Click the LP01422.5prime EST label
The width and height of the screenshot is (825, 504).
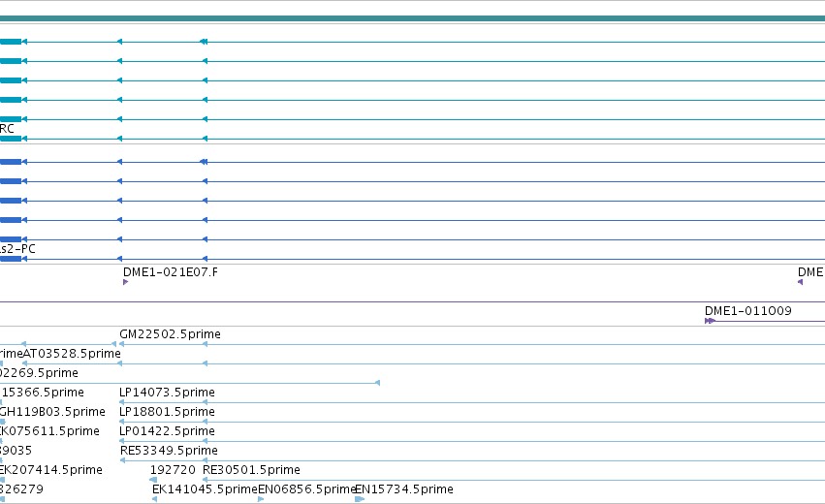coord(167,431)
